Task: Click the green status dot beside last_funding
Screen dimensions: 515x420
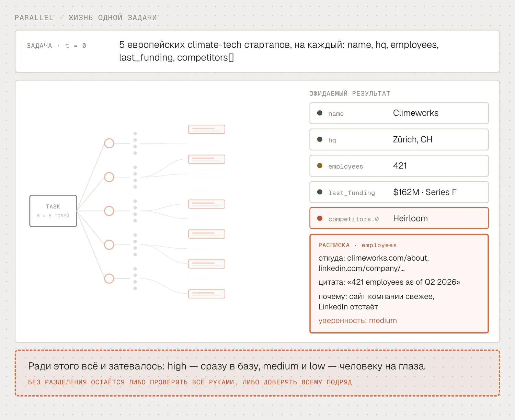Action: tap(320, 192)
